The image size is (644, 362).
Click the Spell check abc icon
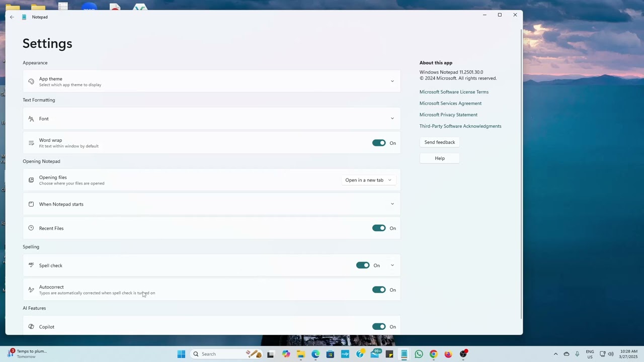click(x=31, y=265)
